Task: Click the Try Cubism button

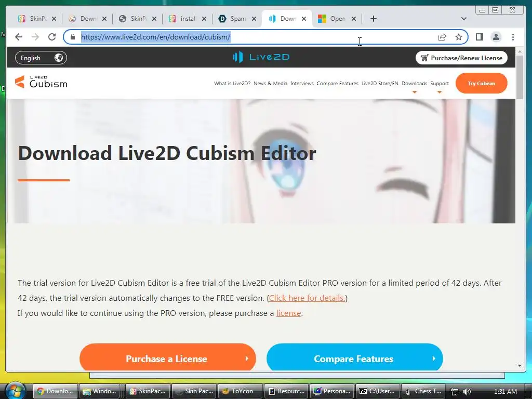Action: pyautogui.click(x=481, y=84)
